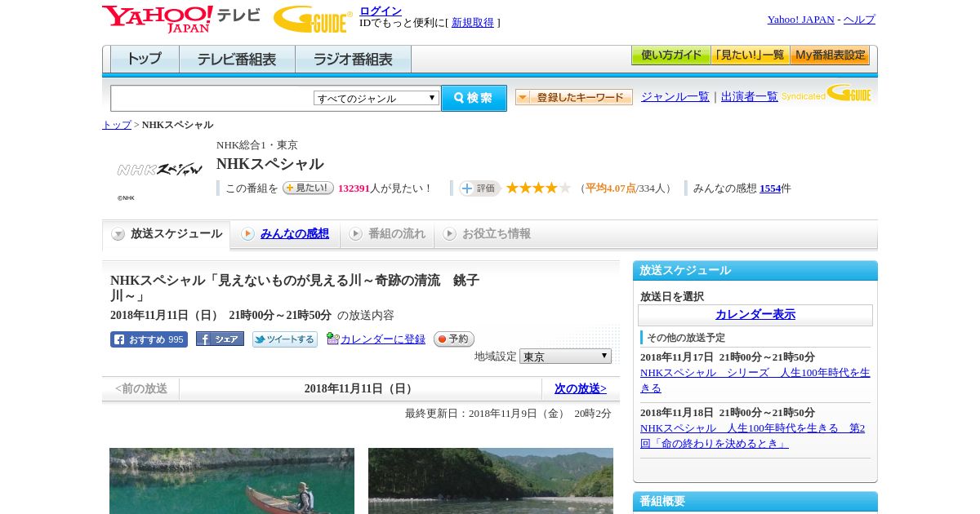
Task: Click the 132391 viewers count text
Action: click(354, 188)
